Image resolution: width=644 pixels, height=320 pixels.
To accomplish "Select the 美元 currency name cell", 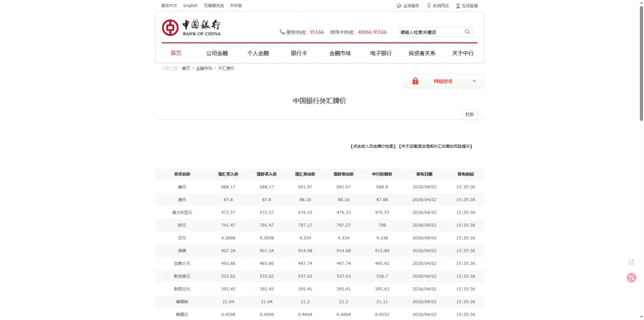I will 182,187.
